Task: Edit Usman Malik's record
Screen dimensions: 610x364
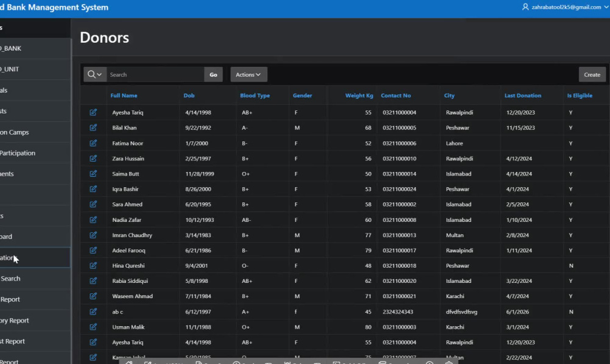Action: click(93, 327)
